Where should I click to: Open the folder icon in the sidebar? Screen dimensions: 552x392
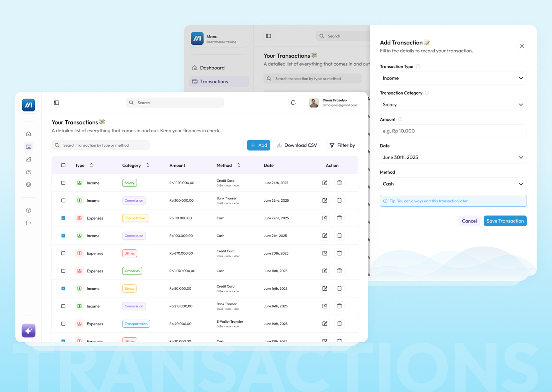[29, 172]
